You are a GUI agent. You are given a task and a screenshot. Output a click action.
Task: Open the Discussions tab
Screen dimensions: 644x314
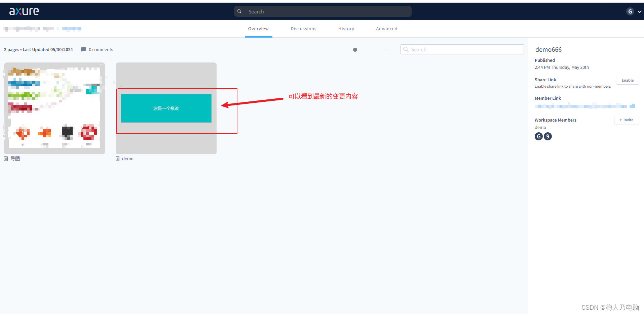(303, 29)
